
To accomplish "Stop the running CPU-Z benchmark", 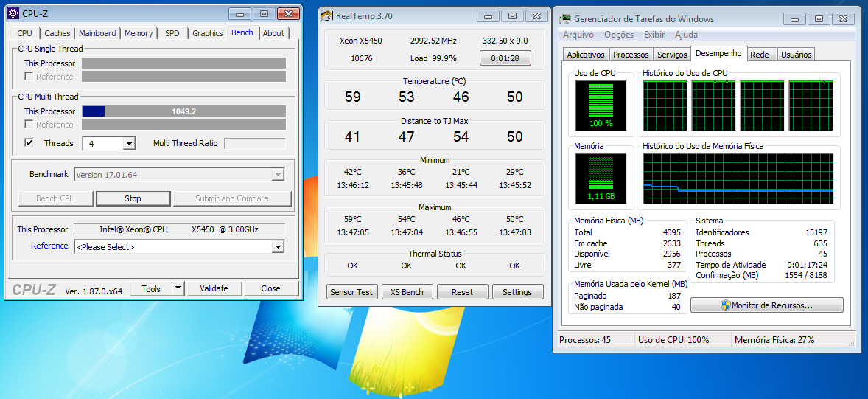I will pos(133,198).
